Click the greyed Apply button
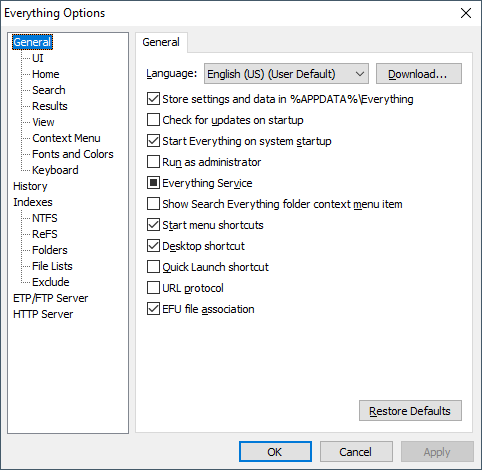Viewport: 482px width, 470px height. click(437, 452)
